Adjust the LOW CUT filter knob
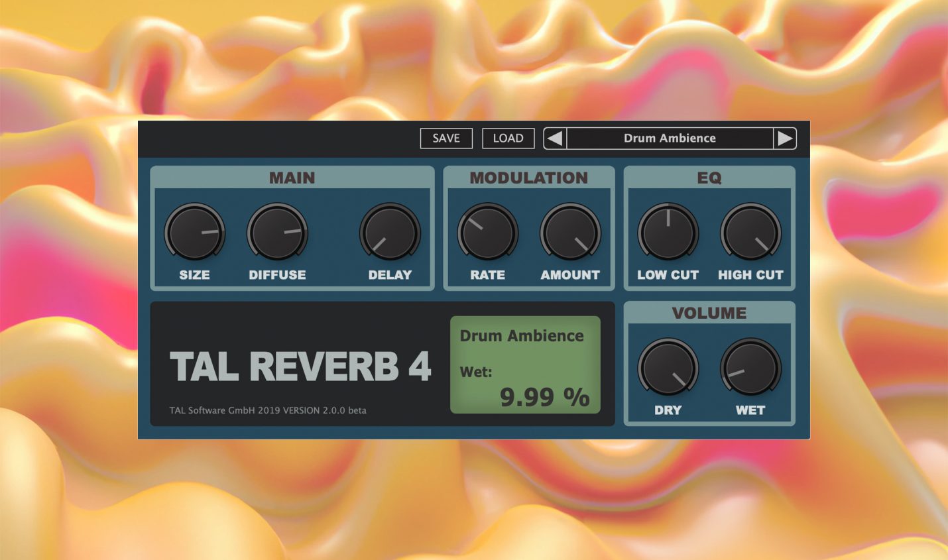Viewport: 948px width, 560px height. [x=668, y=233]
